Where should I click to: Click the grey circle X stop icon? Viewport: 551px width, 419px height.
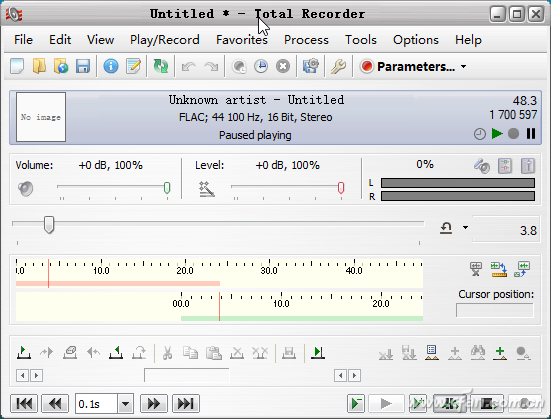(x=283, y=66)
